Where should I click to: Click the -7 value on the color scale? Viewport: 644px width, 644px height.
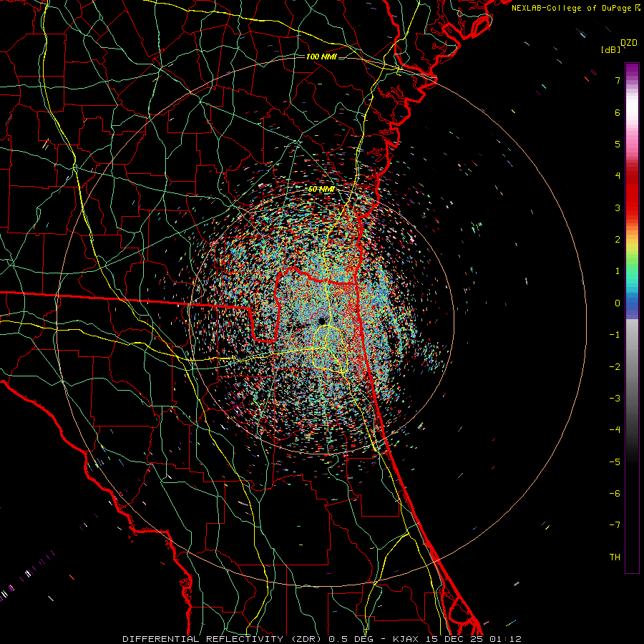(615, 525)
